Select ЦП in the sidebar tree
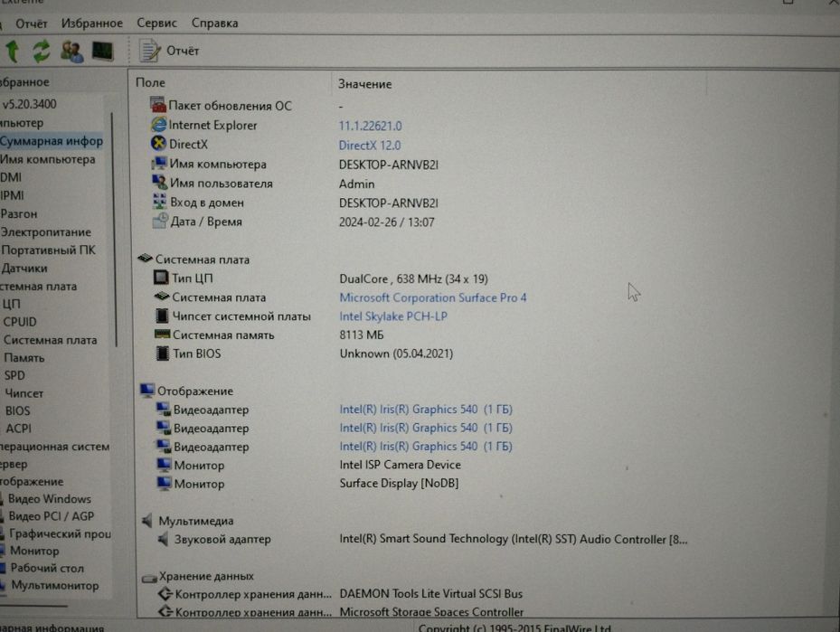840x632 pixels. point(11,304)
